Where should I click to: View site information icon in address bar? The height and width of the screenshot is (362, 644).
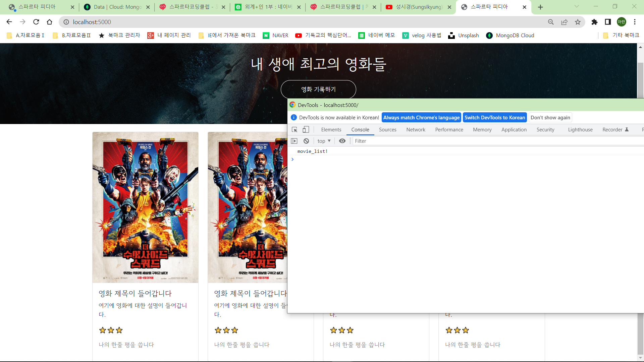pos(66,22)
